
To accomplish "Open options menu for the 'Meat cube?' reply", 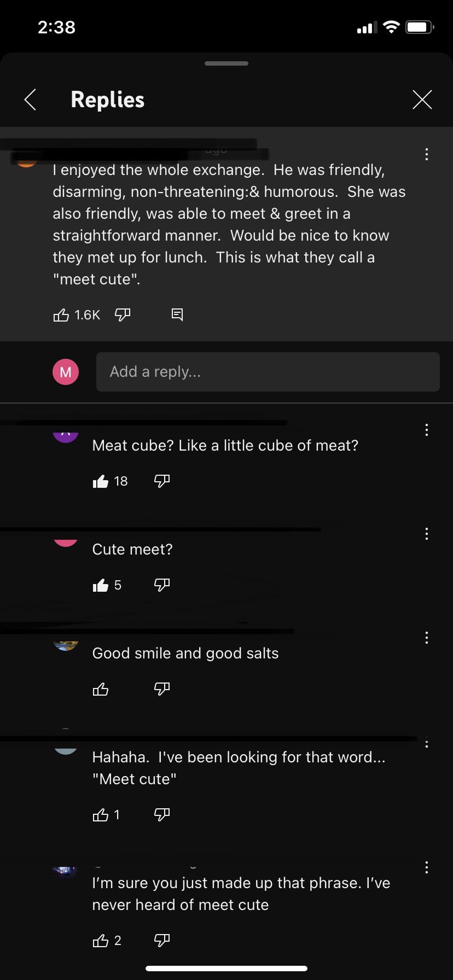I will (426, 430).
